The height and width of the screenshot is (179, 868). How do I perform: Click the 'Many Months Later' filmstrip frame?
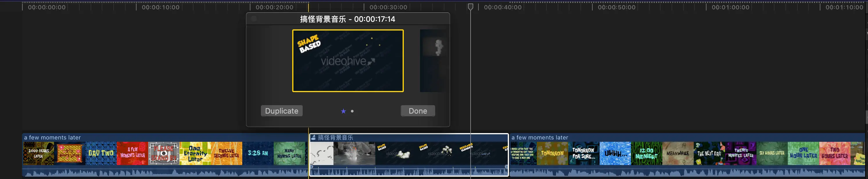coord(289,153)
